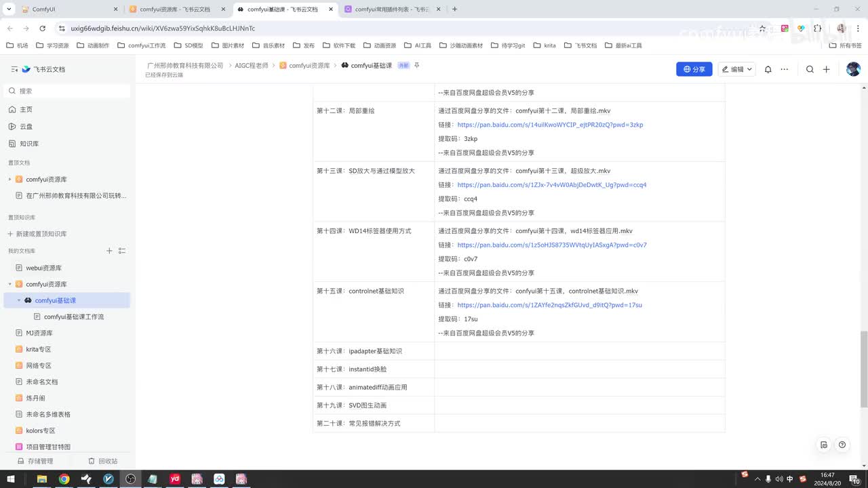Click the blue 分享 share button
Image resolution: width=868 pixels, height=488 pixels.
(x=694, y=69)
